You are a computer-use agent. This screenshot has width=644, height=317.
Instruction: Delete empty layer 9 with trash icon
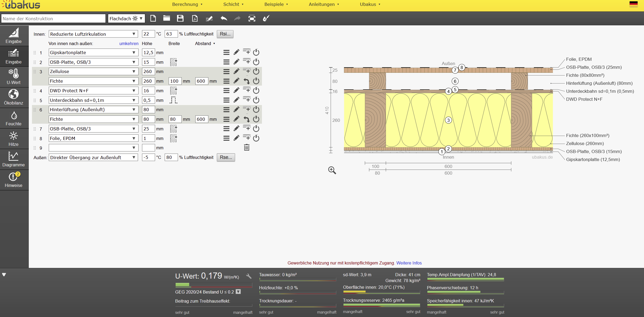[247, 147]
